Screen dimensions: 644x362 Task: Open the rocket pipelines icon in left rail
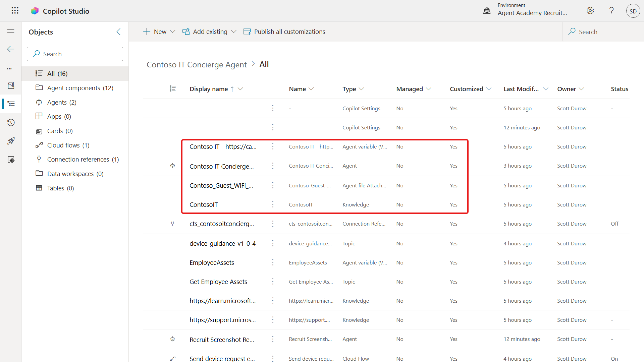pyautogui.click(x=11, y=141)
